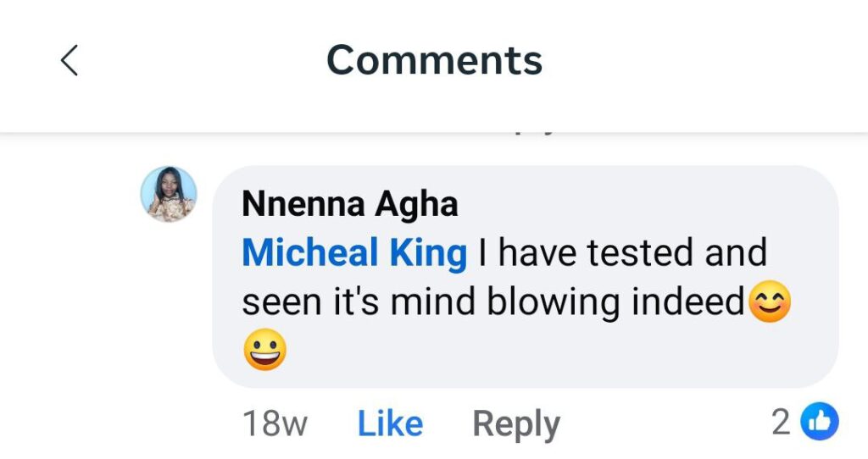The image size is (868, 459).
Task: Follow the Micheal King mention link
Action: 353,253
